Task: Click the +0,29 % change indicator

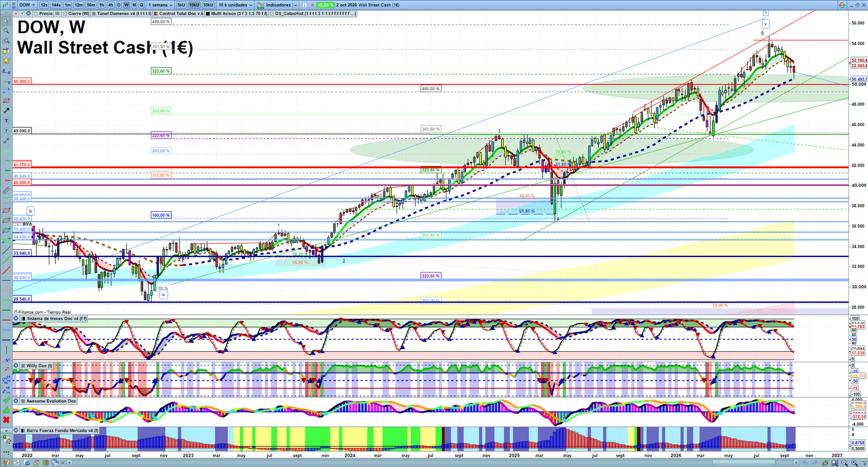Action: (x=325, y=5)
